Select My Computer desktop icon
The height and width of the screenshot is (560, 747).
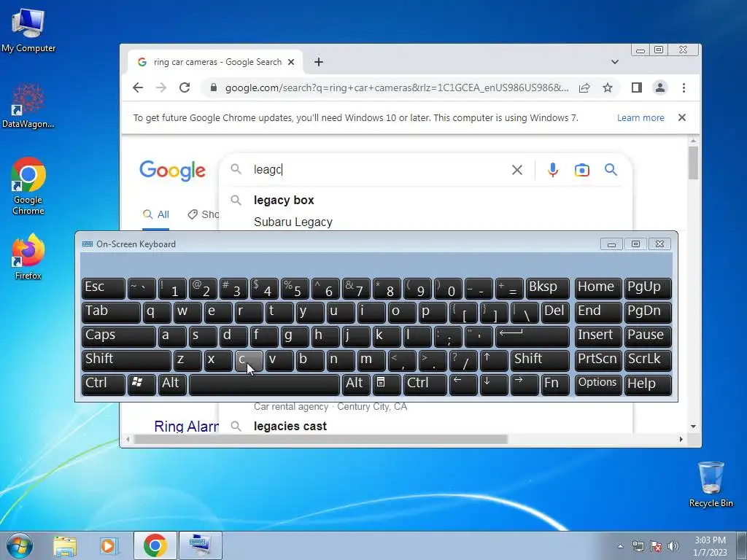28,31
